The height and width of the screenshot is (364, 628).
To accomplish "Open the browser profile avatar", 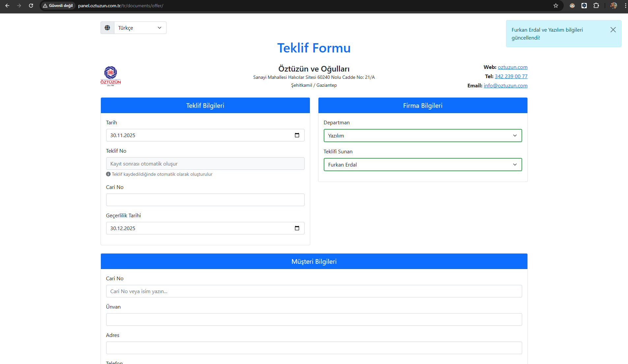I will click(x=613, y=6).
